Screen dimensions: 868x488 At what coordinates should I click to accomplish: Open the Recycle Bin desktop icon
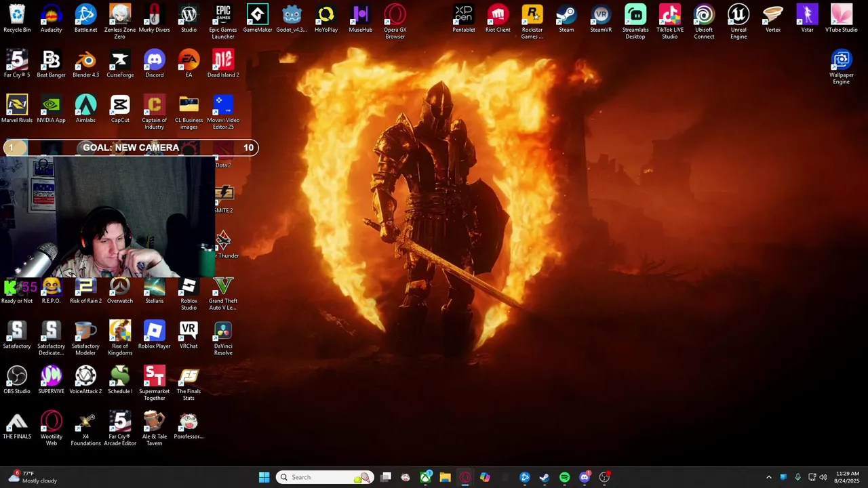click(x=17, y=19)
